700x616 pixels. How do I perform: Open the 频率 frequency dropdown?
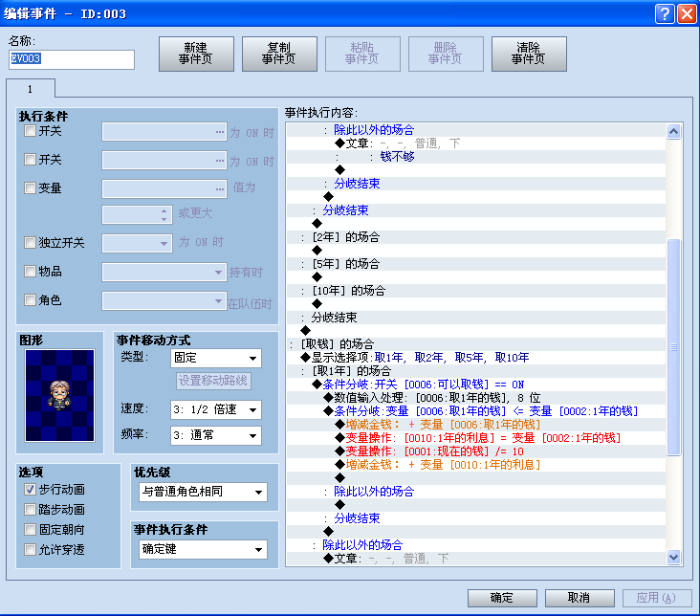(x=216, y=435)
